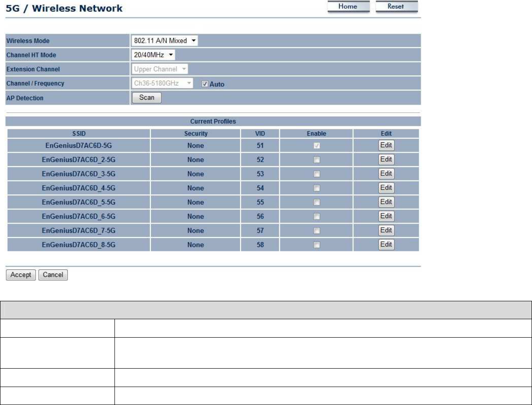Edit the EnGeniusD7AC6D_3-5G profile
Screen dimensions: 532x405
coord(386,174)
